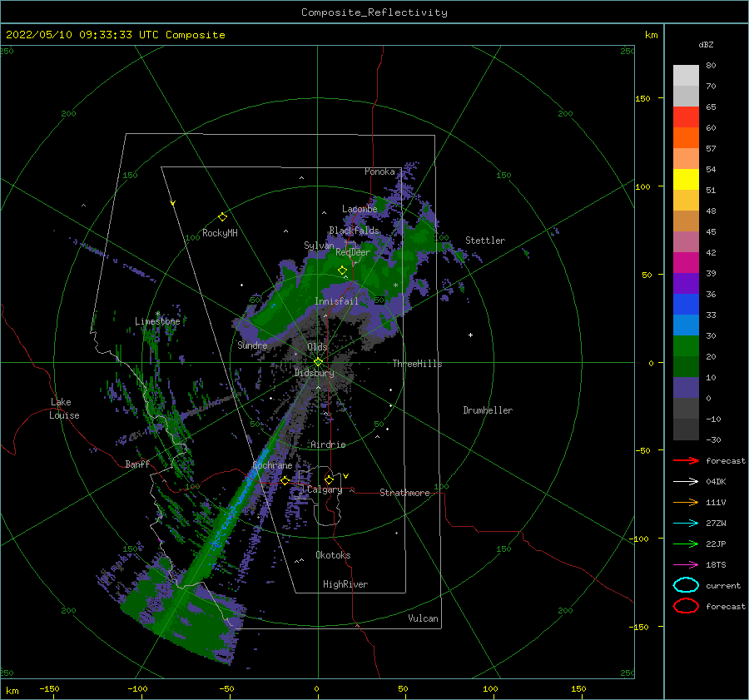Image resolution: width=749 pixels, height=700 pixels.
Task: Select the orange 57-60 dBZ swatch
Action: point(686,138)
